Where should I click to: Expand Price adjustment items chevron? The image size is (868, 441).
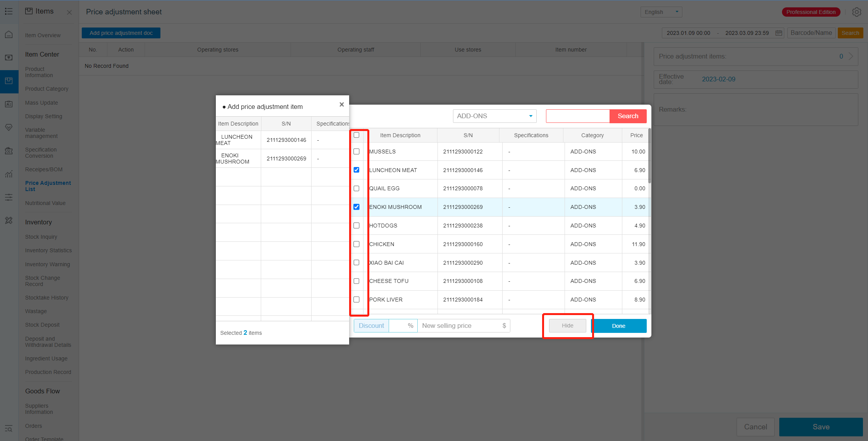(851, 57)
